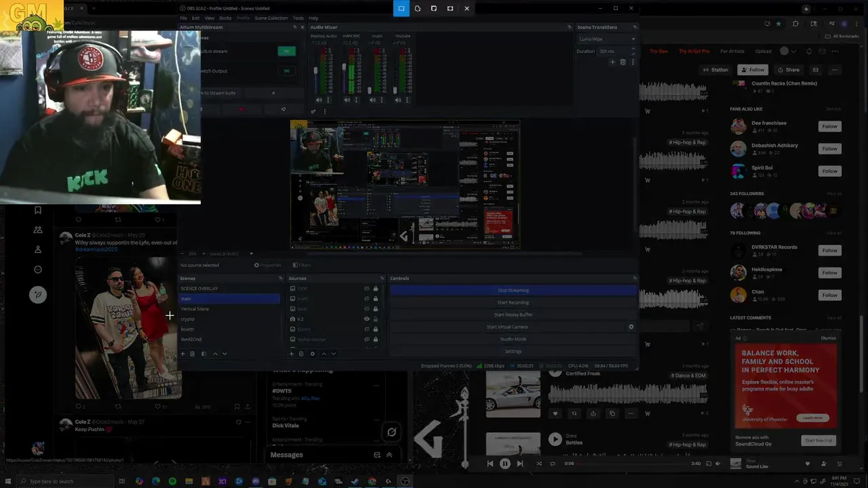868x488 pixels.
Task: Click the Station button on SoundCloud
Action: coord(715,70)
